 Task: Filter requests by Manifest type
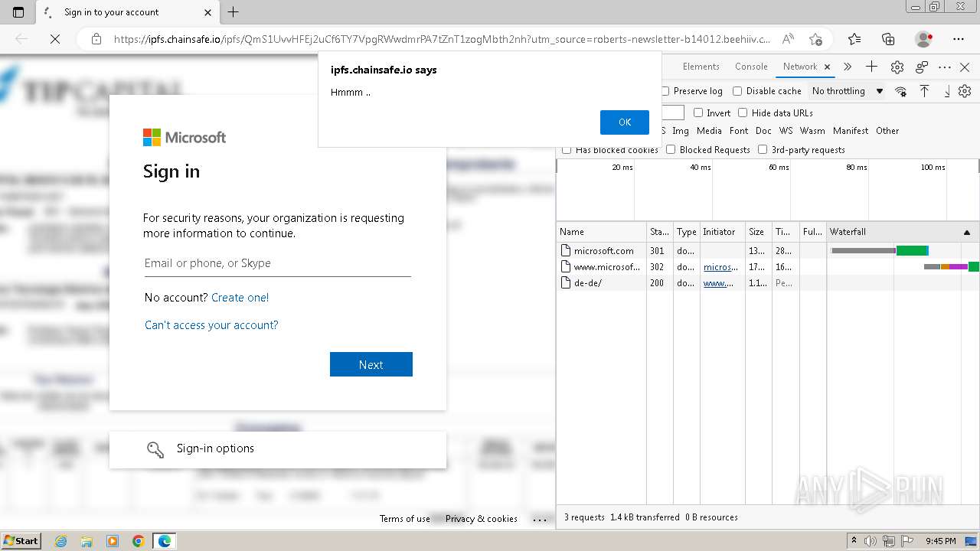pyautogui.click(x=851, y=131)
